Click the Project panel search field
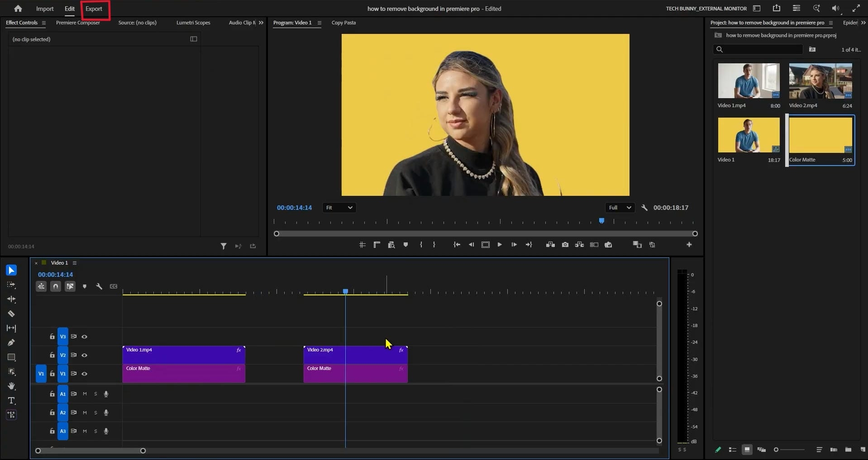868x460 pixels. click(x=758, y=49)
